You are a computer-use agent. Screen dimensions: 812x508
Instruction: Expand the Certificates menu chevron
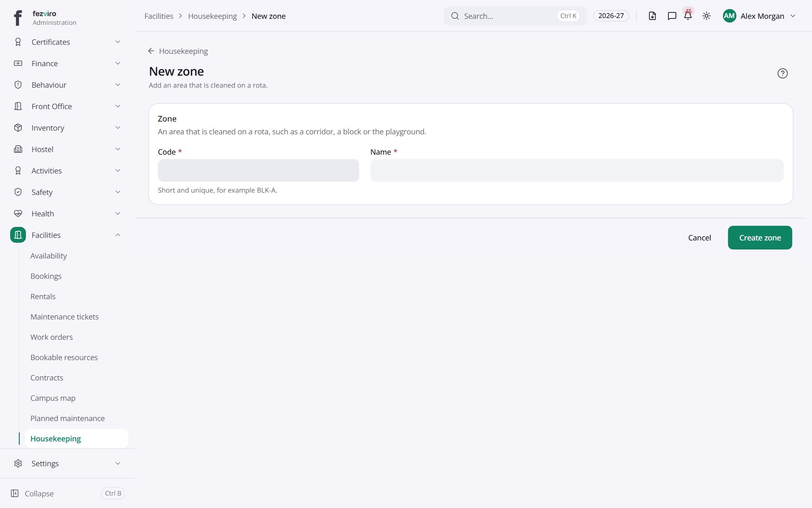tap(118, 42)
